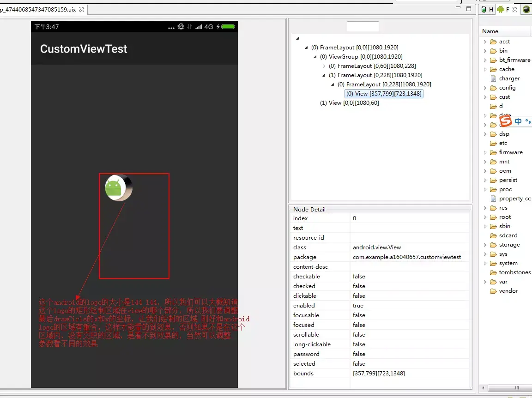Select the .uix file editor tab
The image size is (532, 398).
coord(38,10)
